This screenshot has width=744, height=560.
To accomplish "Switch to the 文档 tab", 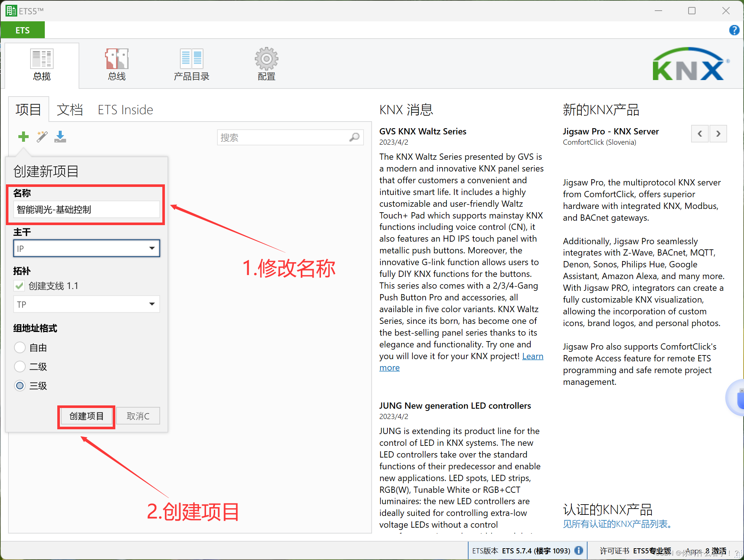I will (70, 110).
